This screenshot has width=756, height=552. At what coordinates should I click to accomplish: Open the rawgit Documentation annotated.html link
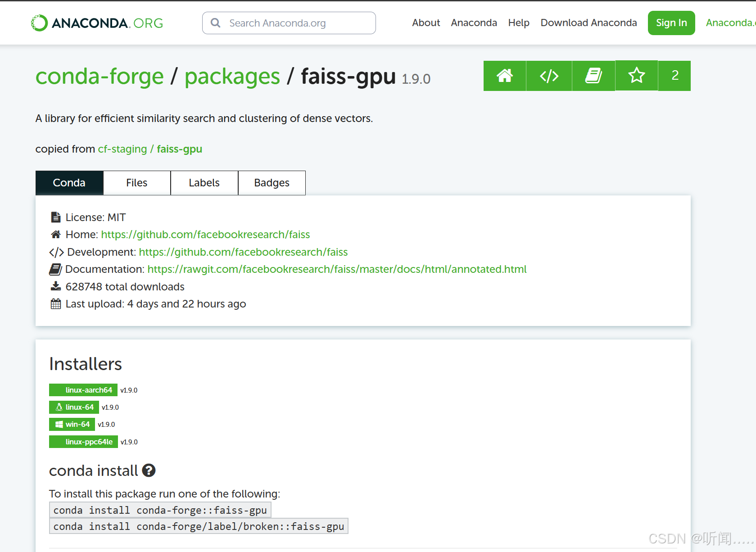click(x=337, y=269)
